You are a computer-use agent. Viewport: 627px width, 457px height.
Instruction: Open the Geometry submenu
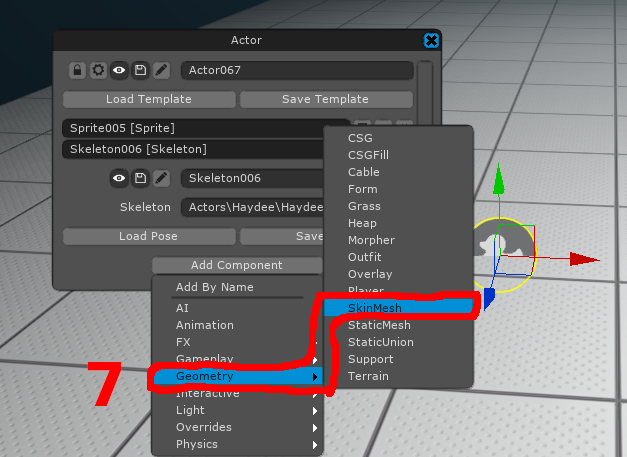(x=237, y=376)
